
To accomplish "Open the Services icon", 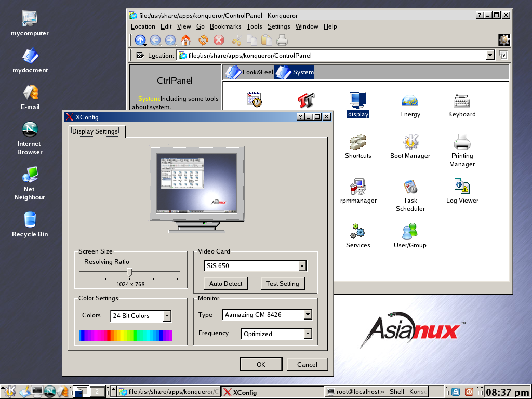I will (x=358, y=231).
